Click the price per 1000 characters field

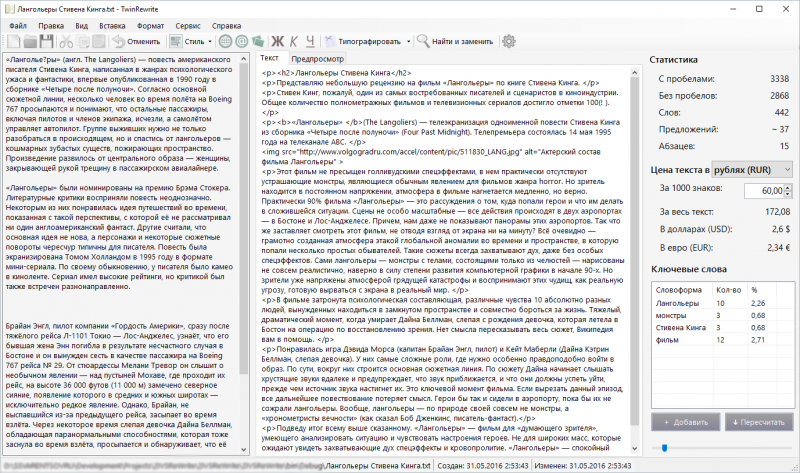(x=764, y=191)
